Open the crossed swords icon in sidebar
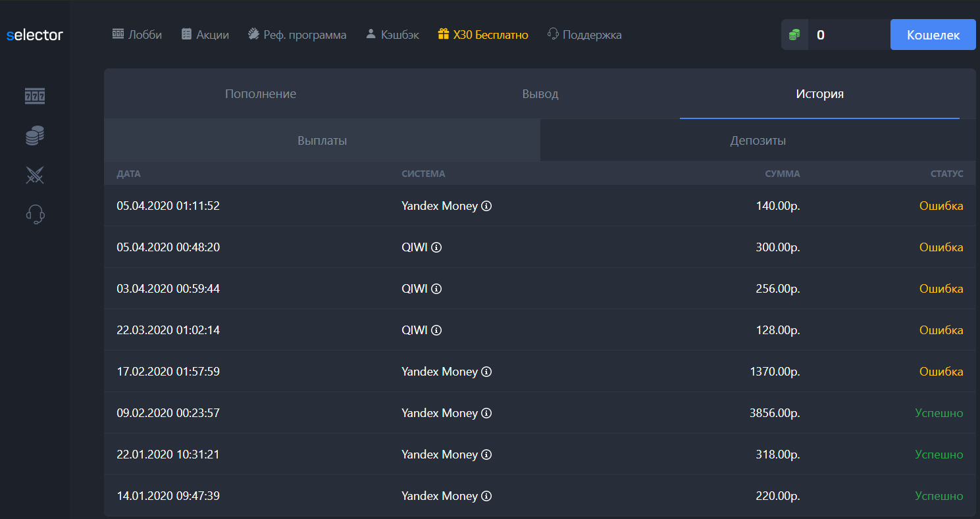Screen dimensions: 980x519 click(x=35, y=175)
